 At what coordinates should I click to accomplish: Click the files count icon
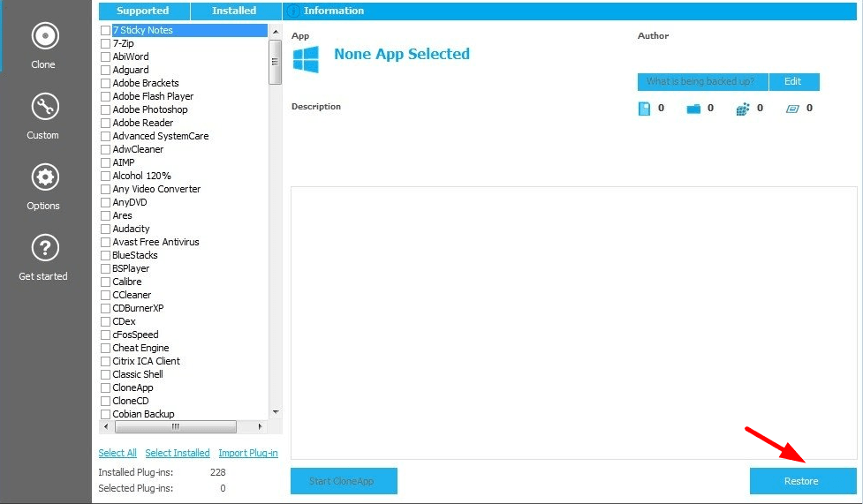pyautogui.click(x=644, y=109)
